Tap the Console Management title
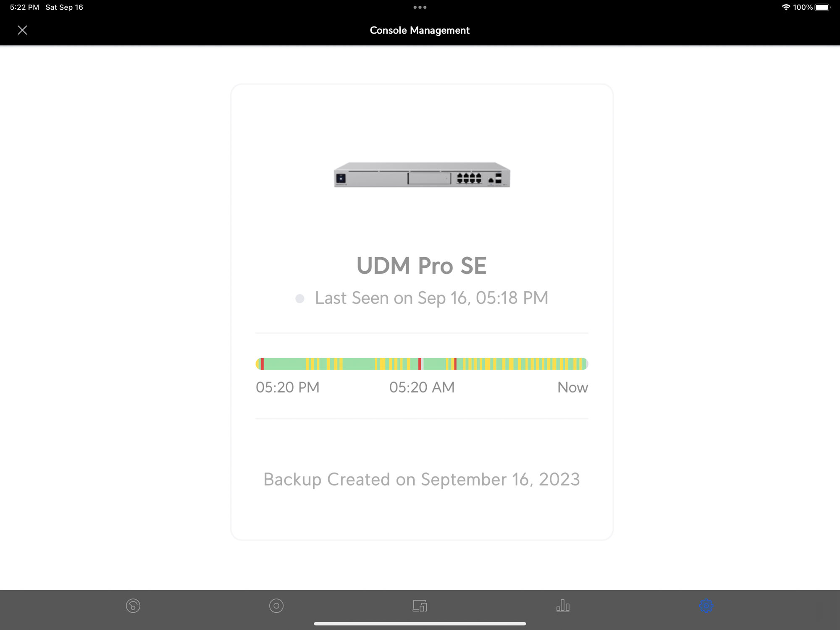 coord(420,30)
